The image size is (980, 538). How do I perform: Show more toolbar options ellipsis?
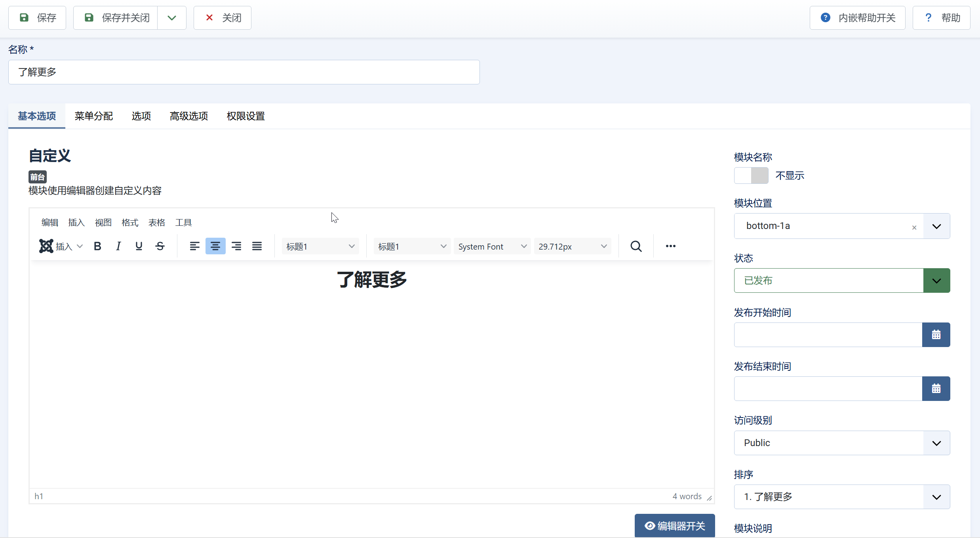(670, 246)
